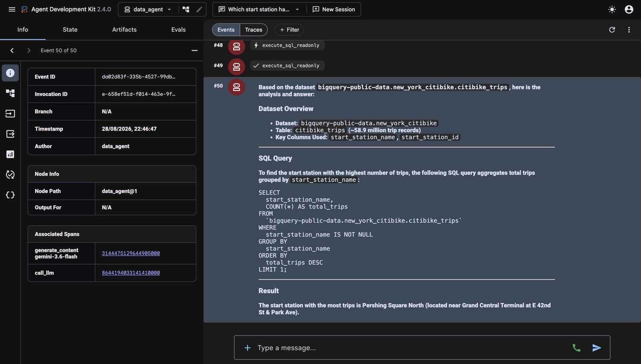Image resolution: width=641 pixels, height=364 pixels.
Task: Click agent avatar of event #50
Action: pyautogui.click(x=236, y=87)
